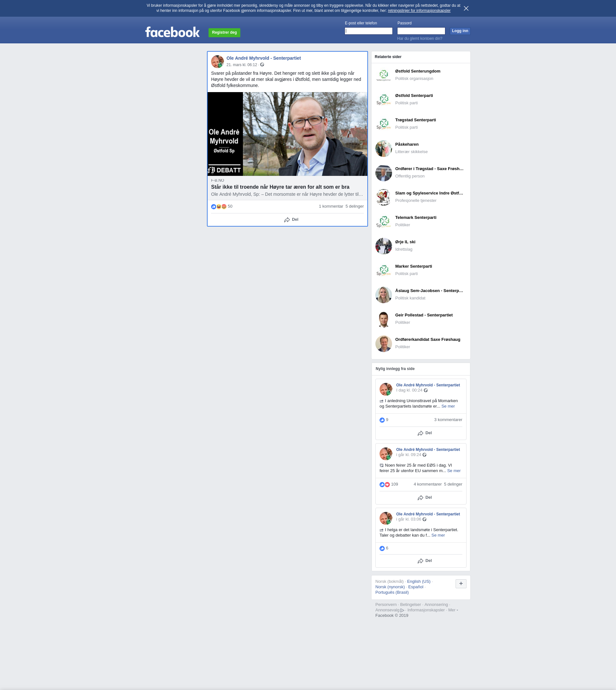Click Ole André Myhrvold profile picture in post
This screenshot has width=616, height=690.
click(217, 62)
